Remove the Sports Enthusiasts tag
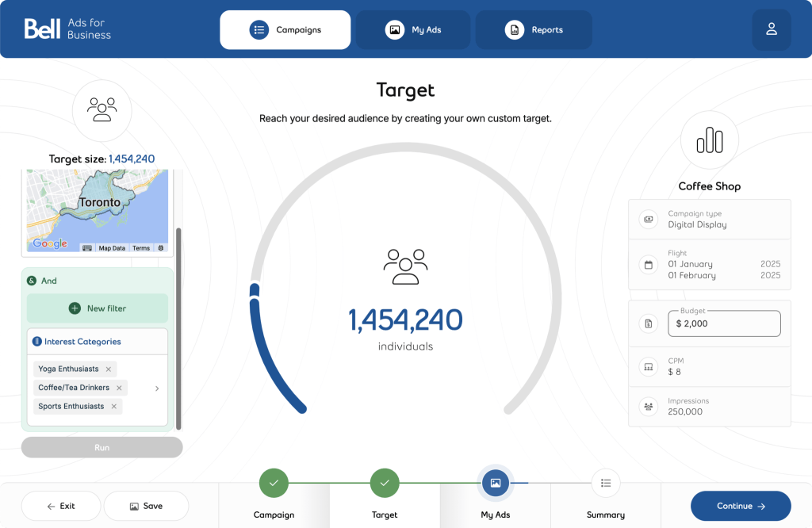 (114, 407)
